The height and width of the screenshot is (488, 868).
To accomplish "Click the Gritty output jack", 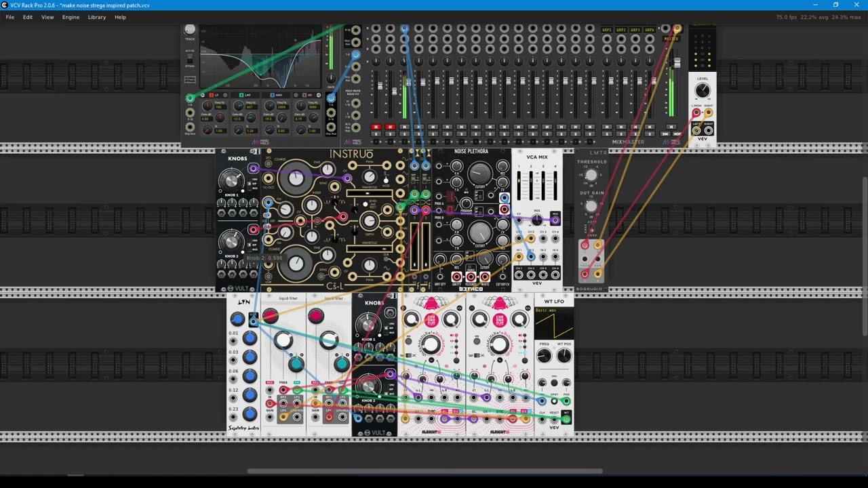I will [456, 277].
